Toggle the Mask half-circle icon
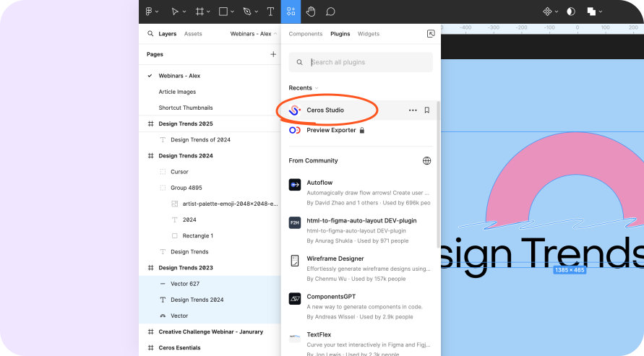Screen dimensions: 644x356 (x=571, y=12)
